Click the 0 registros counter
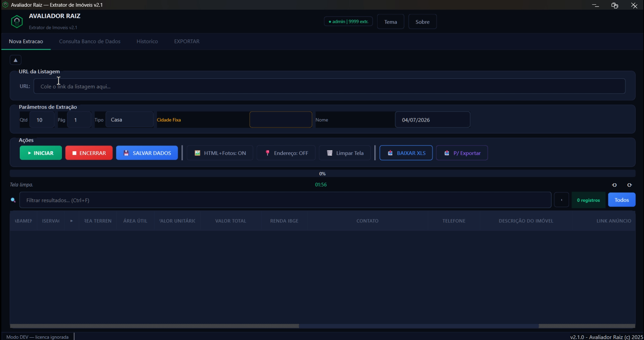 pos(589,200)
